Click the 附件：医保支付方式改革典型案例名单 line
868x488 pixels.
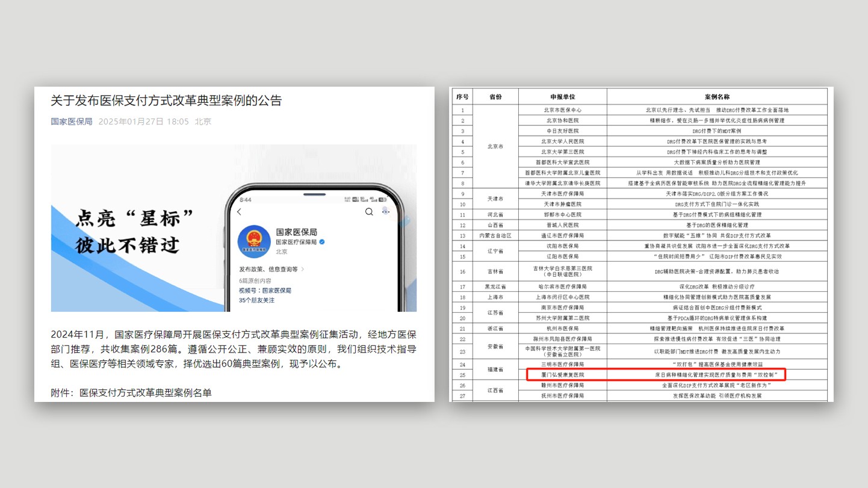pyautogui.click(x=131, y=393)
